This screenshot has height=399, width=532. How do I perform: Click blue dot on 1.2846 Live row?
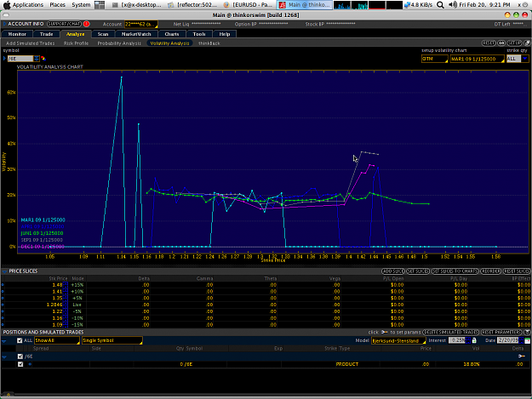3,305
